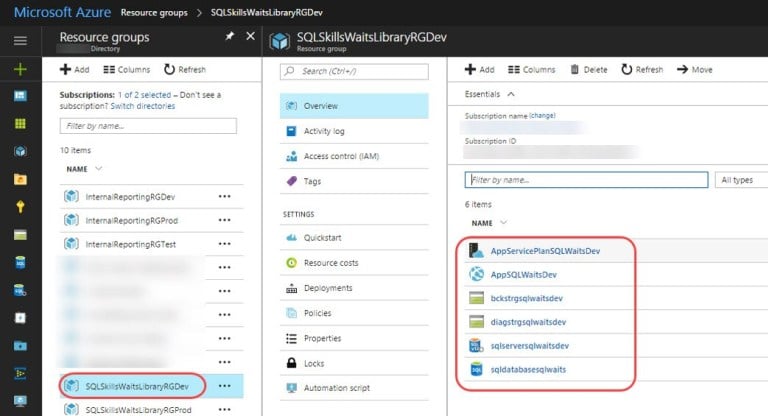Click the Search (Ctrl+/) box
768x416 pixels.
click(x=354, y=71)
